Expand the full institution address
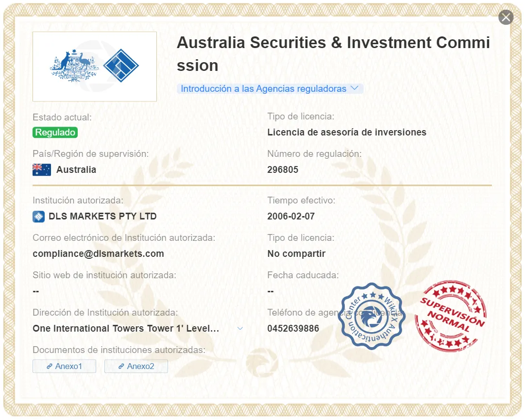 click(240, 328)
